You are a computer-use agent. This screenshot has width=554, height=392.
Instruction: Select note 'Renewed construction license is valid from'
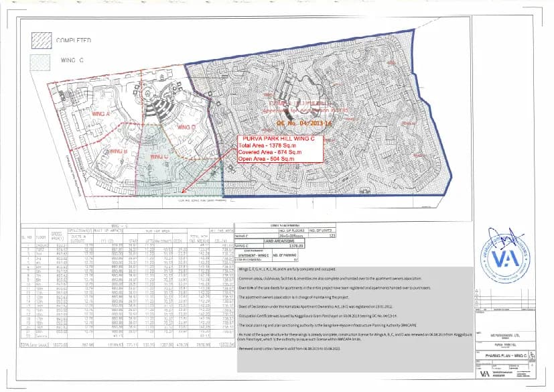pos(289,348)
